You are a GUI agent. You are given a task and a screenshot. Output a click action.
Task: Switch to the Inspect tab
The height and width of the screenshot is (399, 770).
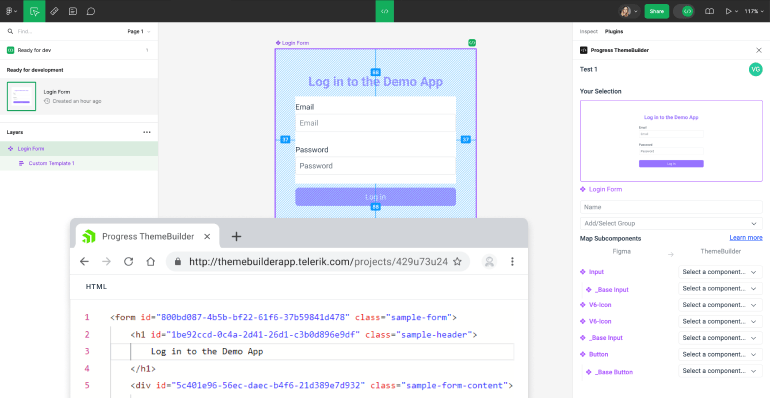(x=588, y=31)
